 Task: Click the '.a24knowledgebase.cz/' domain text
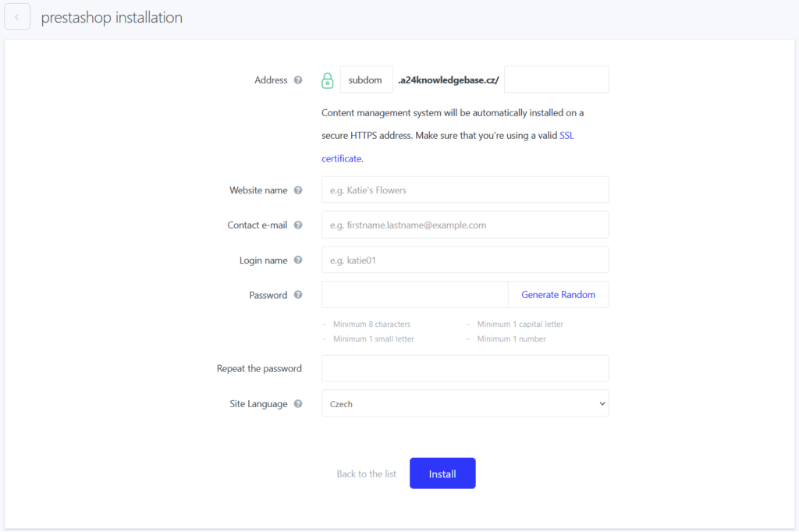click(x=449, y=80)
